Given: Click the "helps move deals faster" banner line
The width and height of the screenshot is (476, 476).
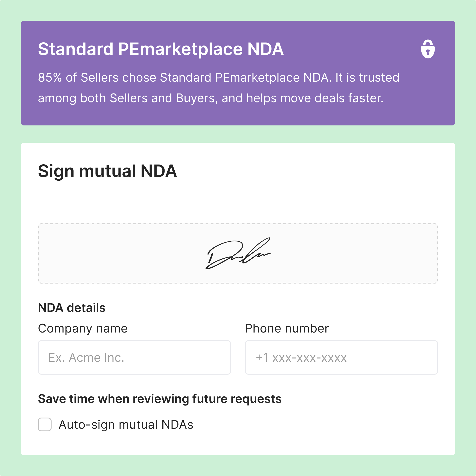Looking at the screenshot, I should pyautogui.click(x=211, y=98).
